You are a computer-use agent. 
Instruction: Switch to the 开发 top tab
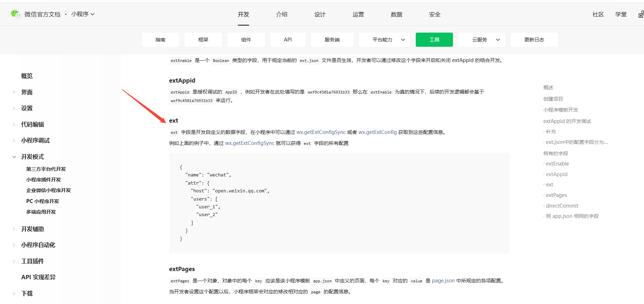click(x=243, y=15)
